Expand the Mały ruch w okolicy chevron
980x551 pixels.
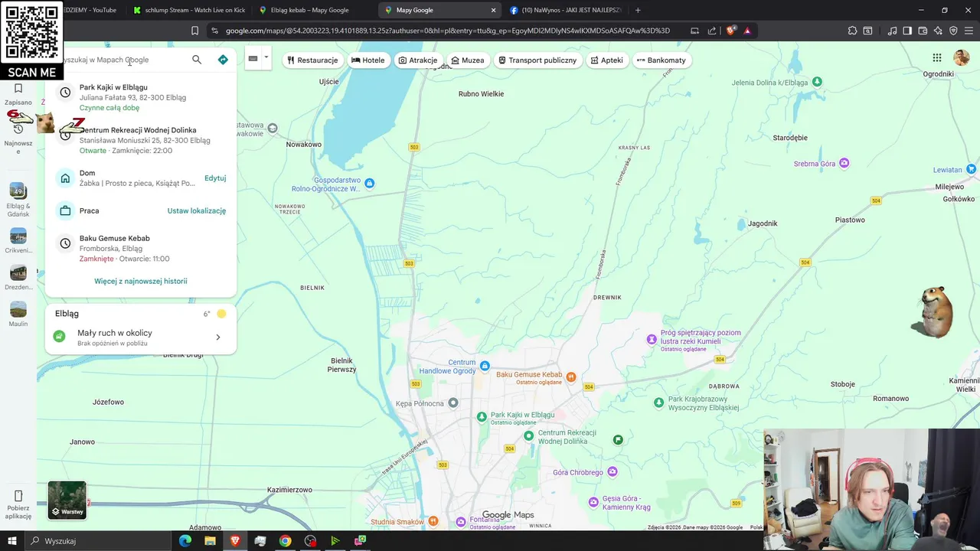coord(218,337)
